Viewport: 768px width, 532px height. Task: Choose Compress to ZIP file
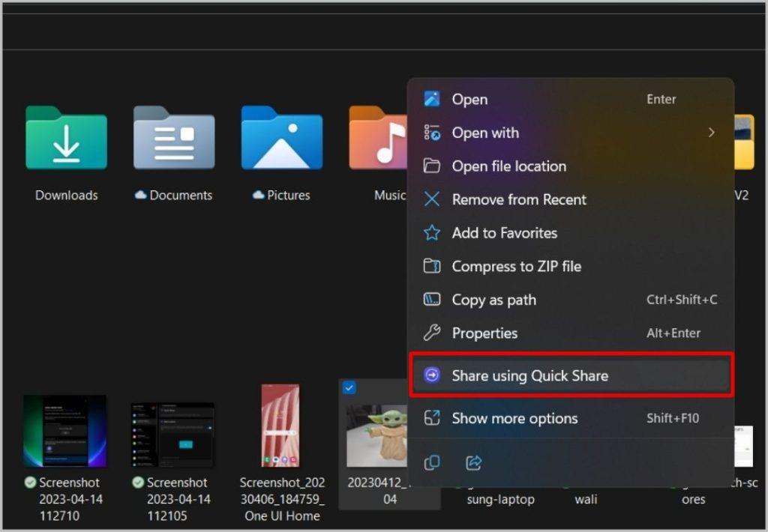tap(570, 266)
